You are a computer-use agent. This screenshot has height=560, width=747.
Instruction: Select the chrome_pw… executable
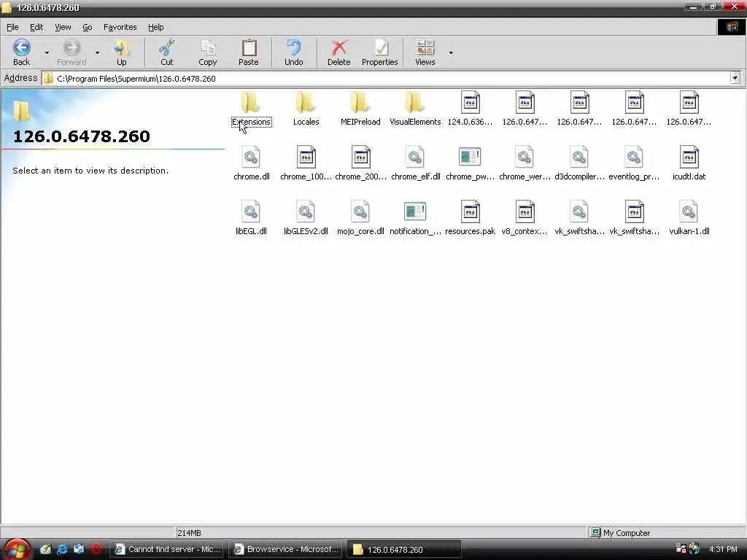pos(470,163)
